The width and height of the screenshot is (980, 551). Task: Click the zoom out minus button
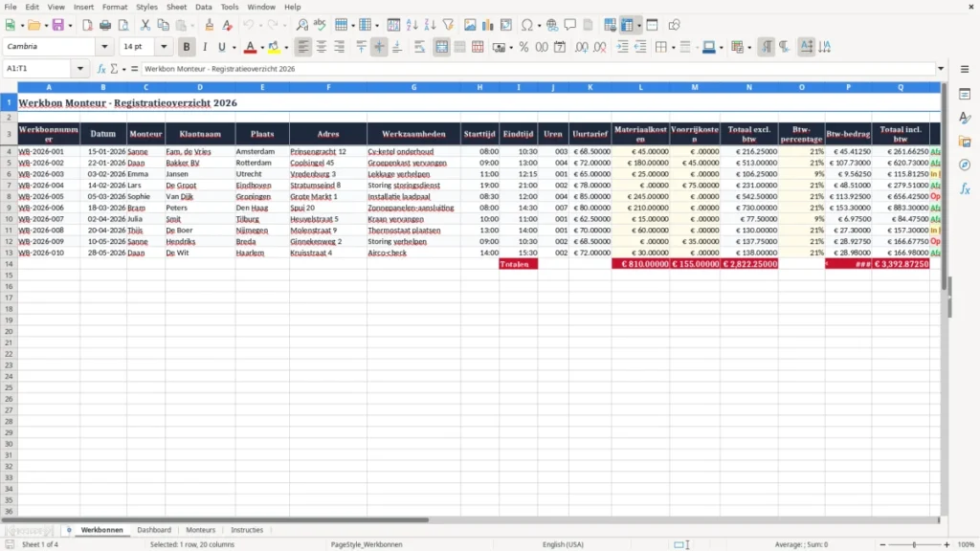click(882, 544)
